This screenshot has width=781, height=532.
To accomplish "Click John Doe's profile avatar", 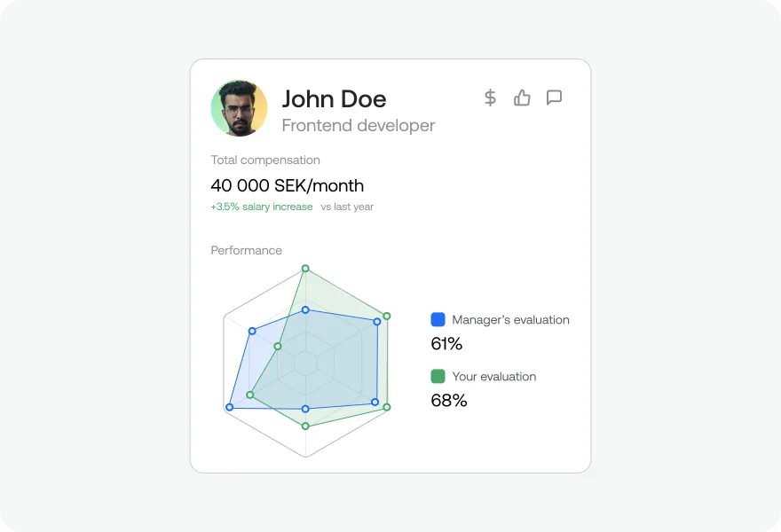I will coord(239,108).
